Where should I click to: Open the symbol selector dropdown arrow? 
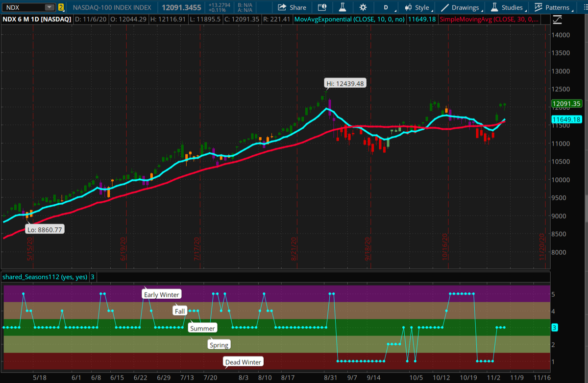point(49,7)
